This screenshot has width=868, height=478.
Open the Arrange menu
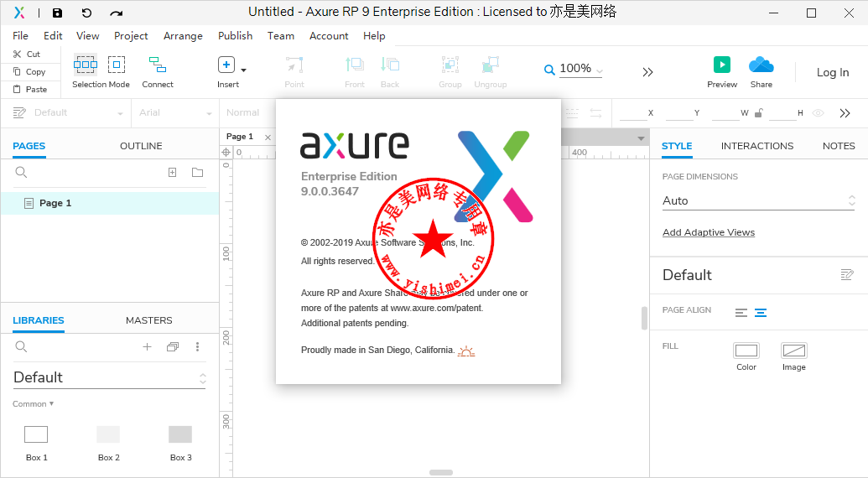(183, 35)
